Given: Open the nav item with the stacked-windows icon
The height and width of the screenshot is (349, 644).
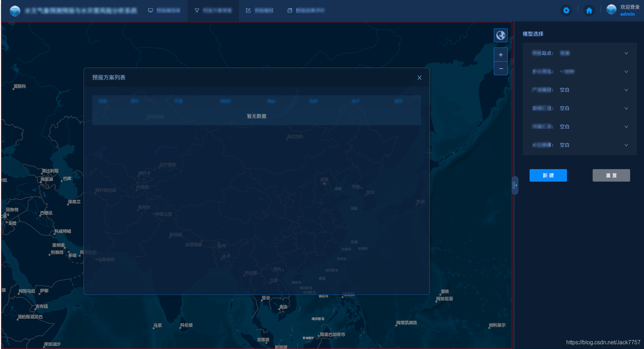Looking at the screenshot, I should (306, 10).
